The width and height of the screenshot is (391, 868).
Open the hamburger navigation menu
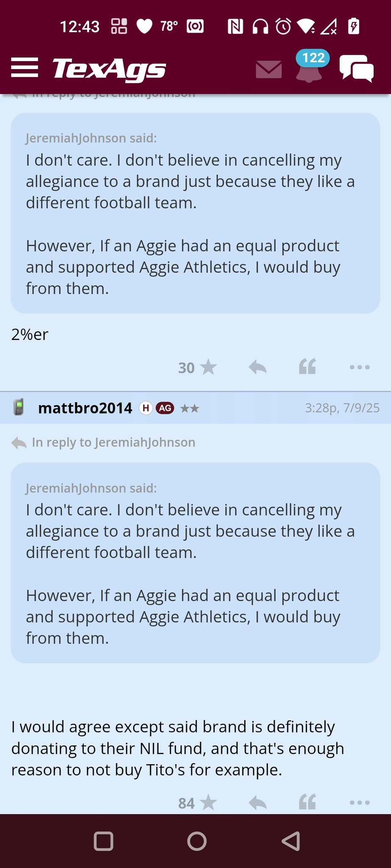25,68
